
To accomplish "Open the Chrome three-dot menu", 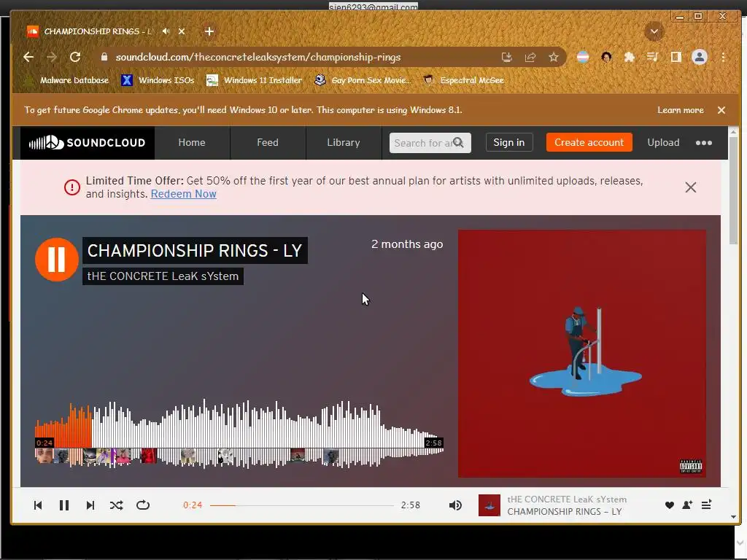I will pyautogui.click(x=723, y=57).
